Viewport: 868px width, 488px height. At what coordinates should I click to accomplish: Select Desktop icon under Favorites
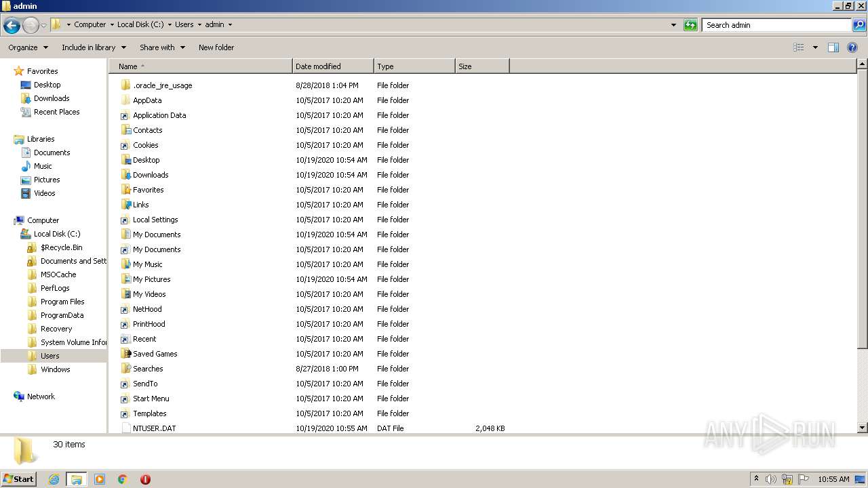[x=26, y=85]
